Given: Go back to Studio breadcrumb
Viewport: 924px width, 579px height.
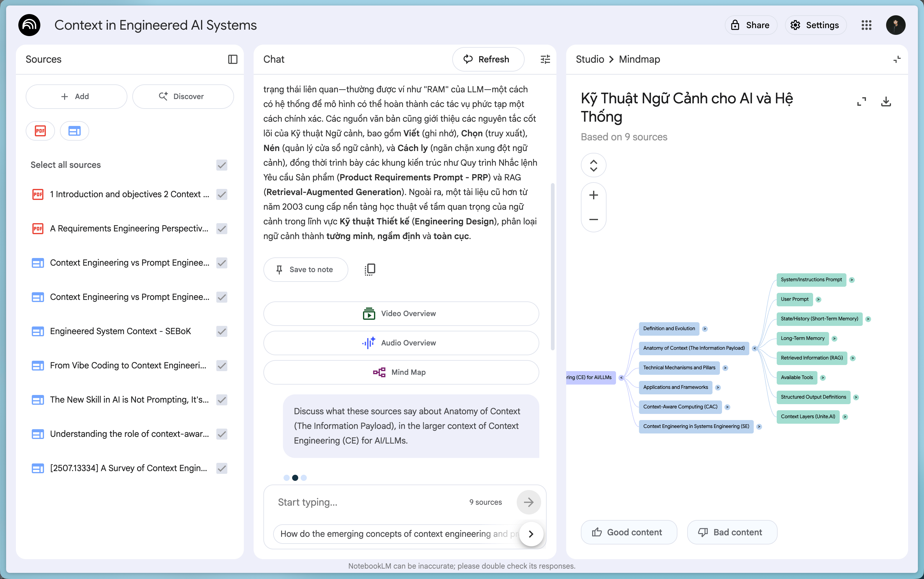Looking at the screenshot, I should 589,59.
